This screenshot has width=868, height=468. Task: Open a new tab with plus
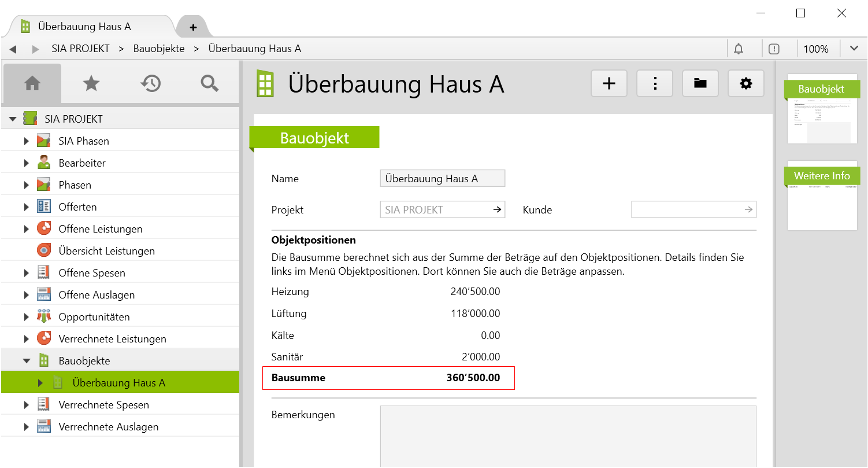tap(193, 27)
